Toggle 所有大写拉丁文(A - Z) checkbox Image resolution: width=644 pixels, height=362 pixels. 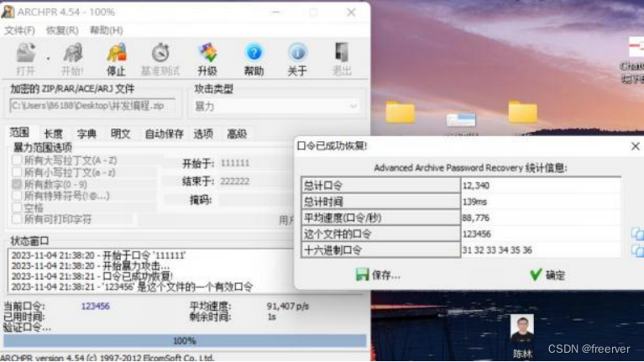[x=17, y=160]
